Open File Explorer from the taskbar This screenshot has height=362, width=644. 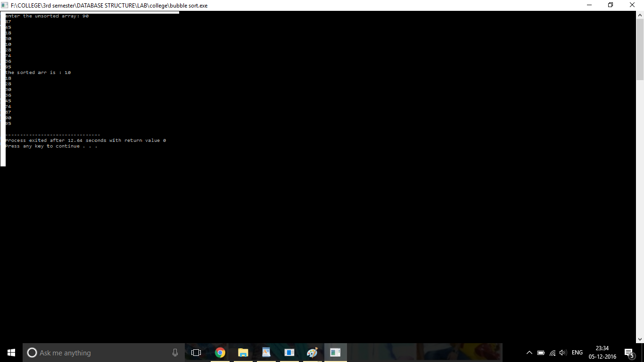click(243, 353)
